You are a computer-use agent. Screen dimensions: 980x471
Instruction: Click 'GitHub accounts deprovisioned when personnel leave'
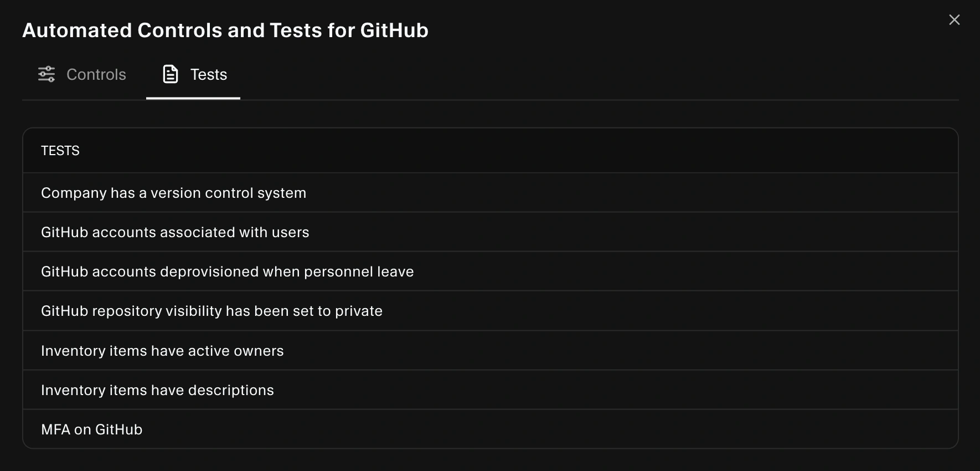click(x=227, y=272)
